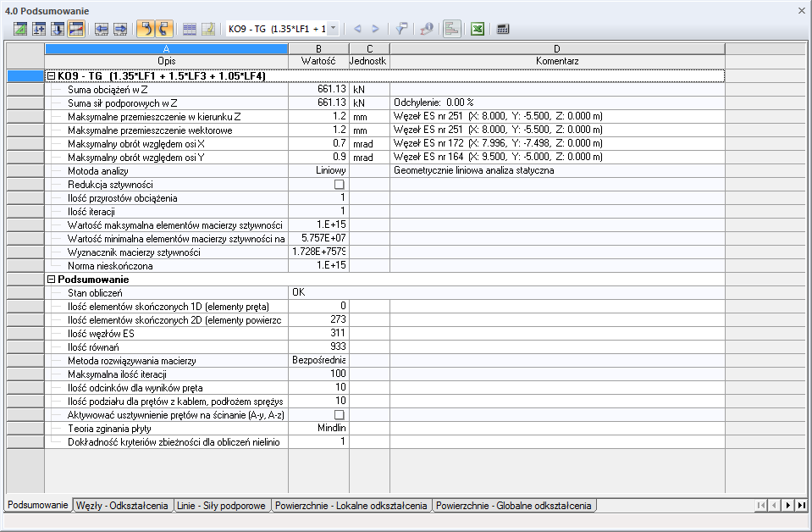Click the Liniowy value cell

pyautogui.click(x=318, y=170)
